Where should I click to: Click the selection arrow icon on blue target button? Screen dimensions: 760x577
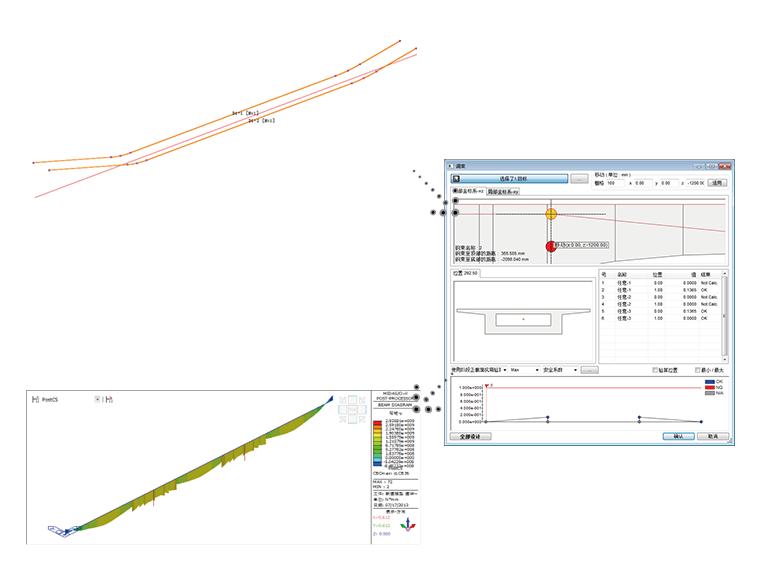tap(456, 178)
